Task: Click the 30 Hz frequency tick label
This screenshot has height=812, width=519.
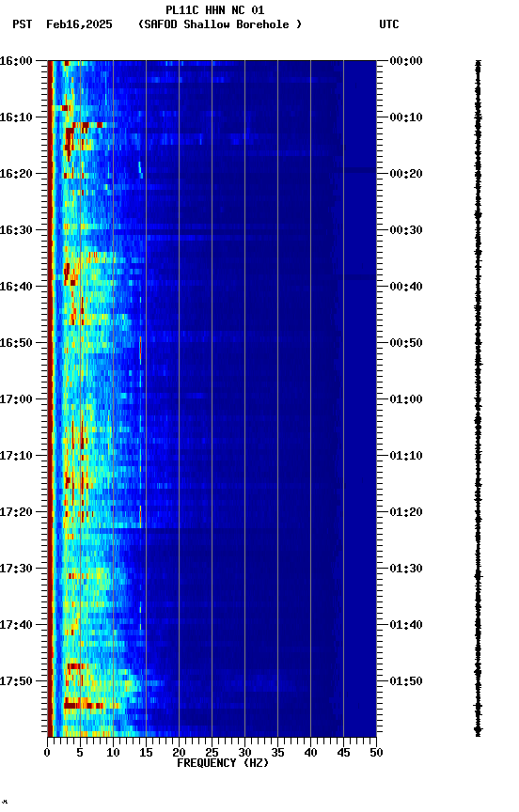Action: point(244,753)
